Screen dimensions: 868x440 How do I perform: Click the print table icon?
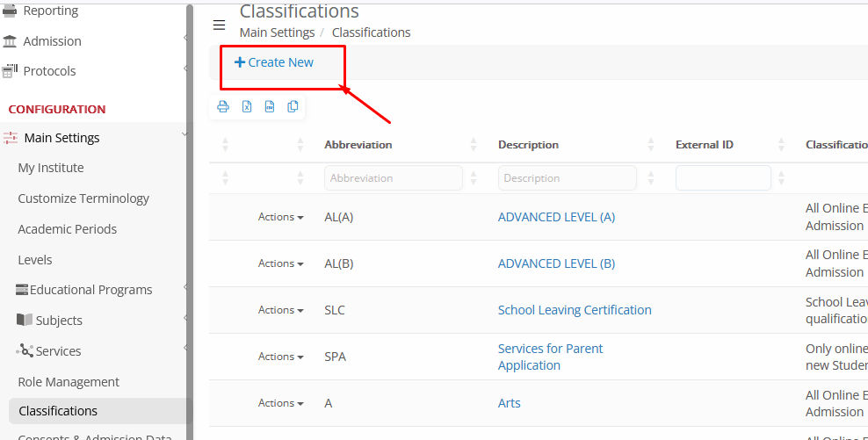coord(223,107)
